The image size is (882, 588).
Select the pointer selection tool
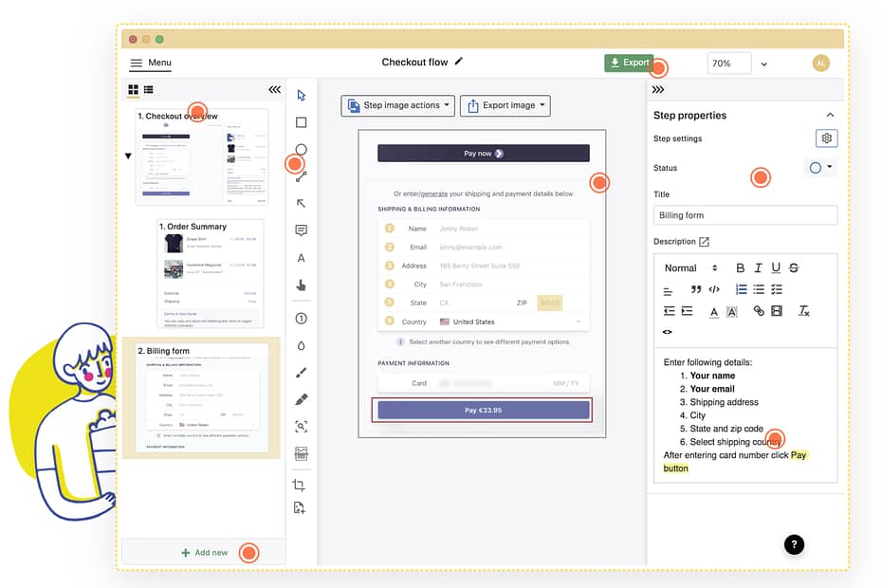pyautogui.click(x=301, y=95)
